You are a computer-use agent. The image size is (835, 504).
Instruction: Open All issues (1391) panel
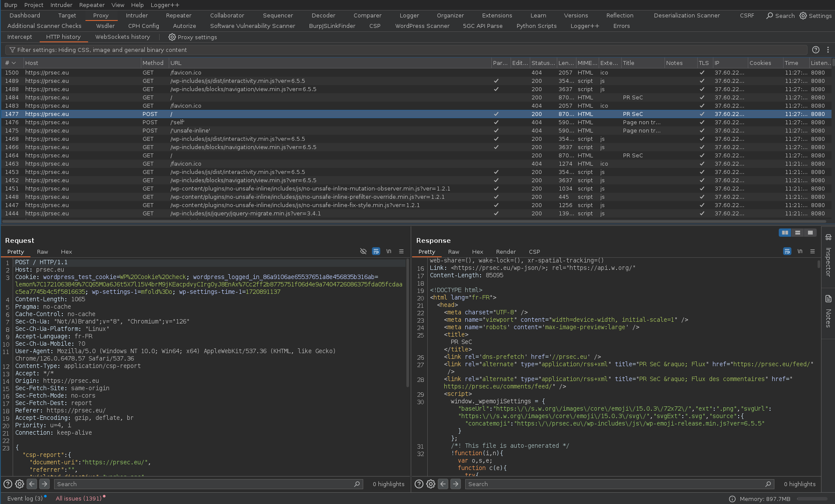coord(78,498)
